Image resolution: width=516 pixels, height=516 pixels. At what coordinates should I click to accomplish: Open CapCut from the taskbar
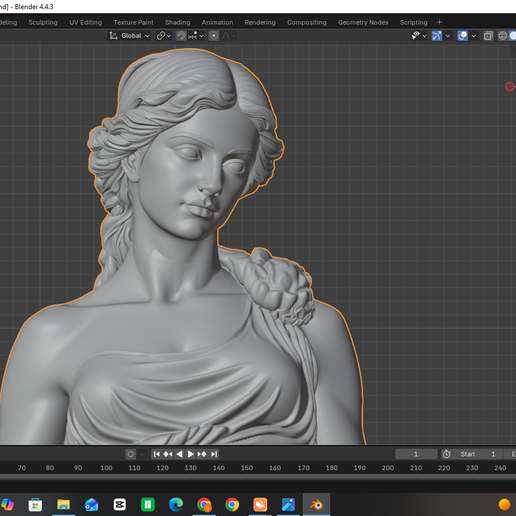coord(120,505)
